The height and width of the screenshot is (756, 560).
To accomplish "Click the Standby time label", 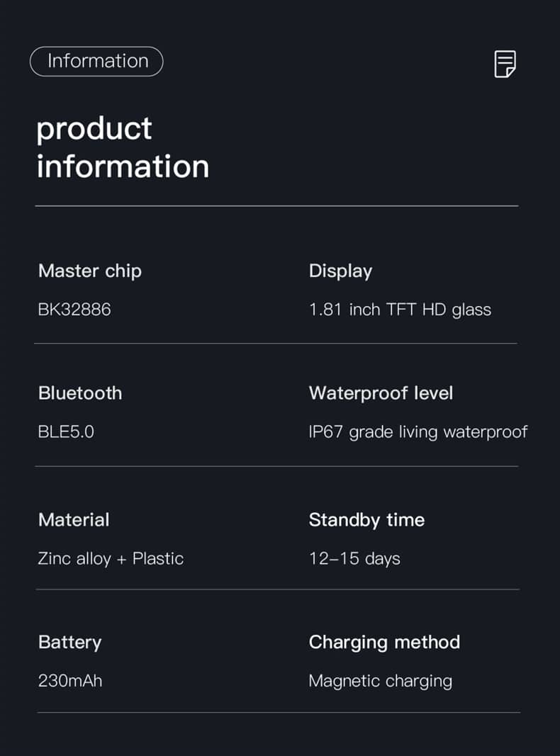I will 366,519.
